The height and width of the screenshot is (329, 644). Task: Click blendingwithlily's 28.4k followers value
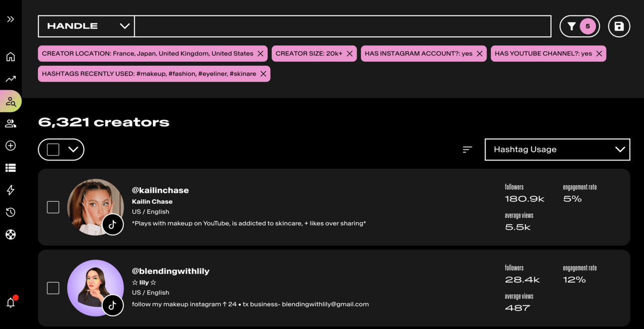pyautogui.click(x=522, y=280)
